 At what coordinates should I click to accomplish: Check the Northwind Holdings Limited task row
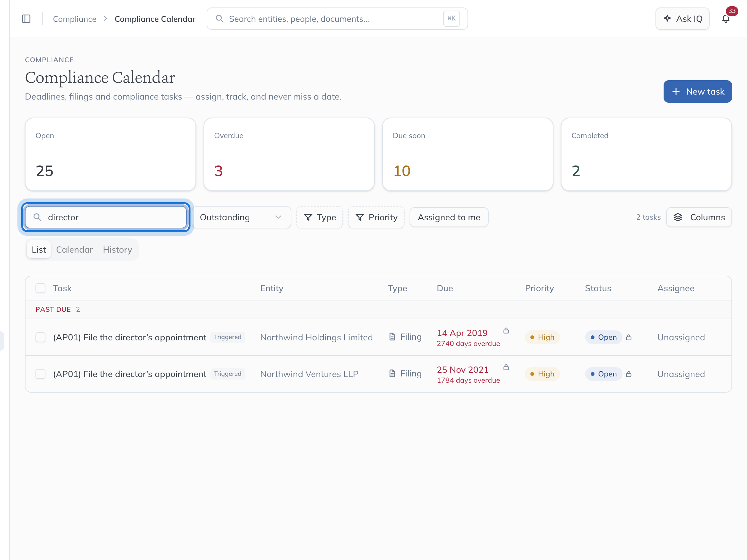pyautogui.click(x=40, y=338)
